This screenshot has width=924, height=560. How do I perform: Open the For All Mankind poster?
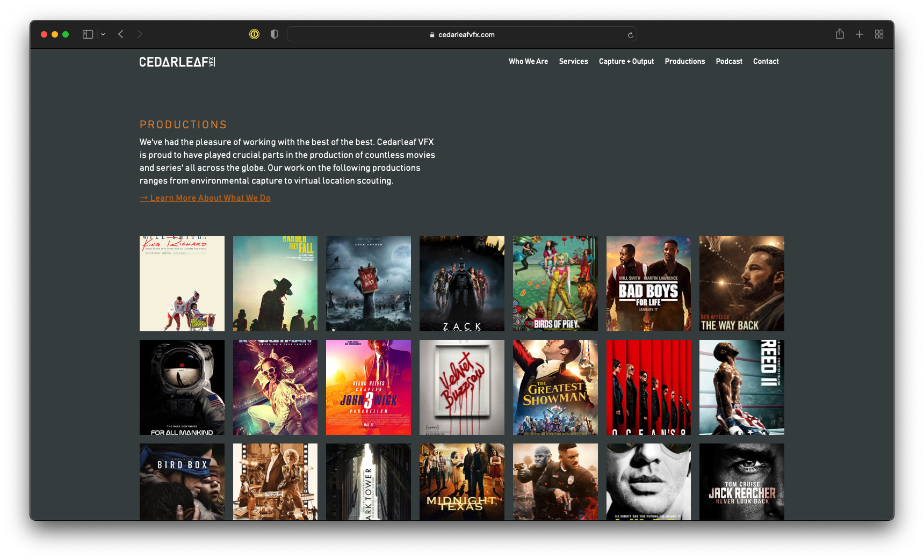pos(182,387)
